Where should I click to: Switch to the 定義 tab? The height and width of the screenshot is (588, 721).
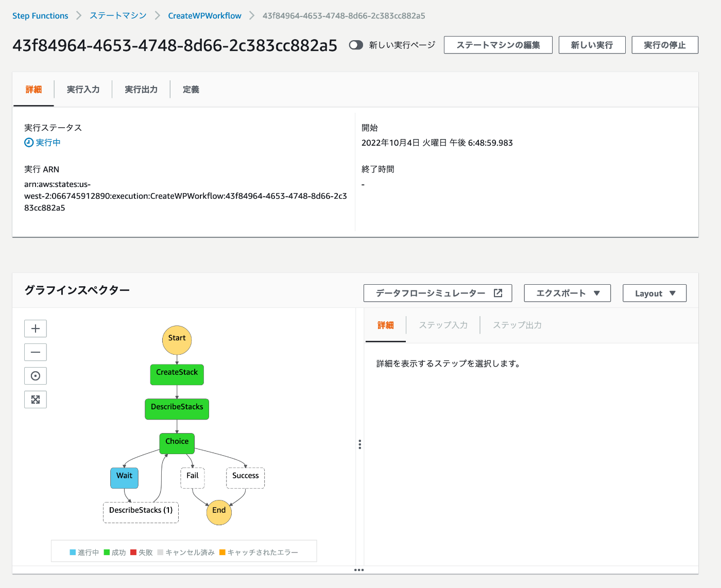point(191,89)
